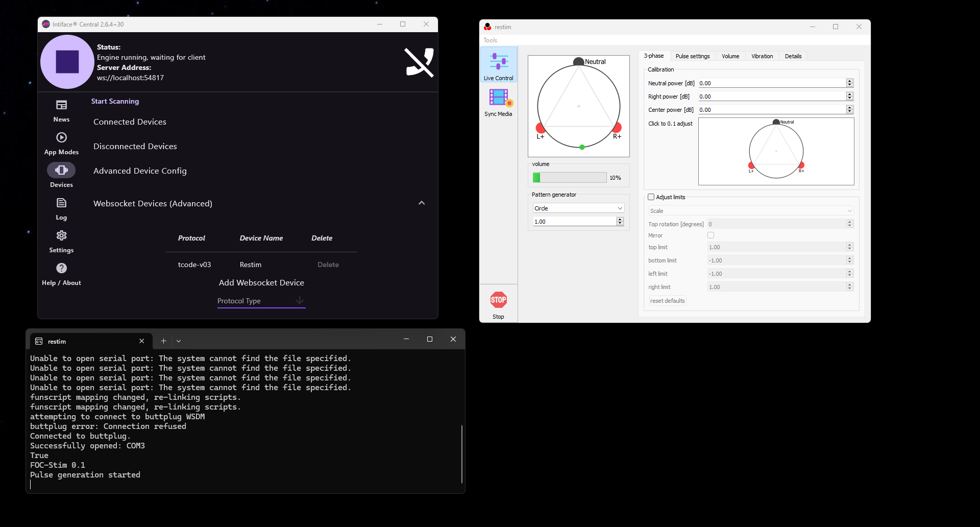Click Right power stepper arrows
Screen dimensions: 980x527
849,96
